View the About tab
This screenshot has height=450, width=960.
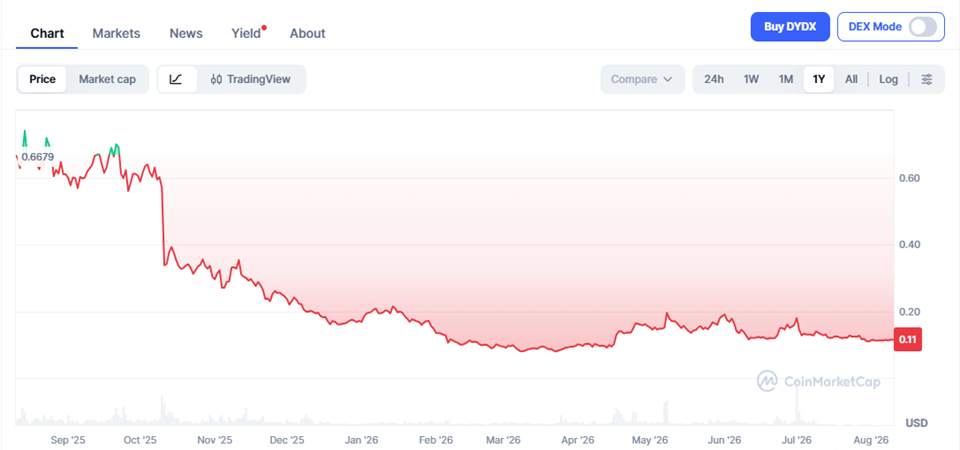307,33
